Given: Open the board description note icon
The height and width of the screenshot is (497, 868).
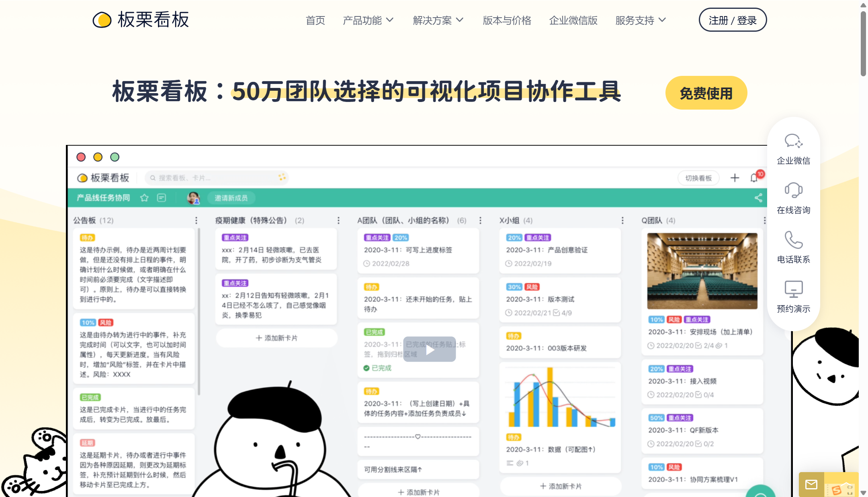Looking at the screenshot, I should 161,198.
